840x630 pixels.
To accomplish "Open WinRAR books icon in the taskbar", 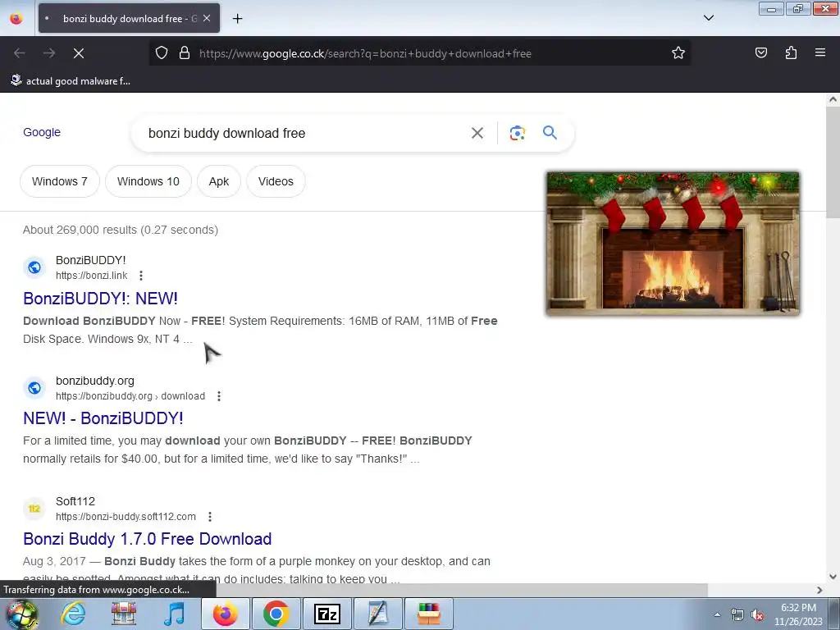I will pos(428,614).
